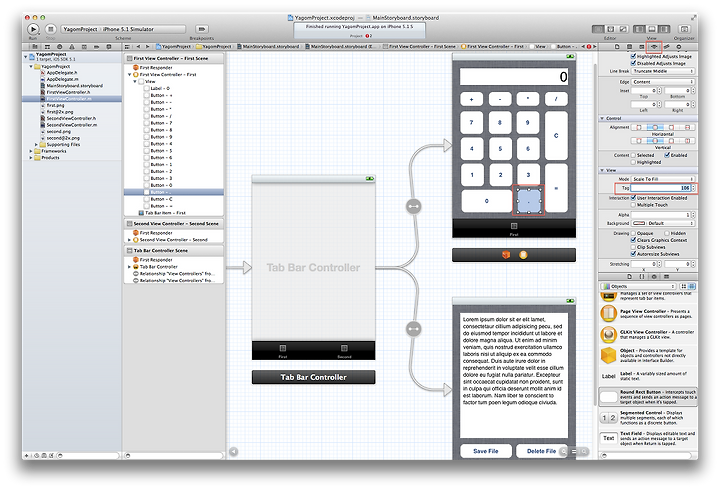Show the Attributes inspector icon
This screenshot has height=490, width=720.
pyautogui.click(x=654, y=46)
